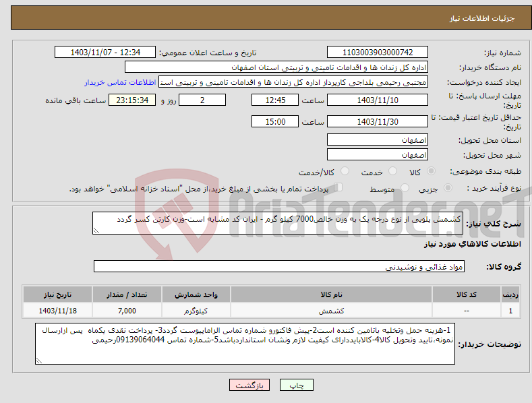532x403 pixels.
Task: Click the چاپ print button
Action: (297, 385)
